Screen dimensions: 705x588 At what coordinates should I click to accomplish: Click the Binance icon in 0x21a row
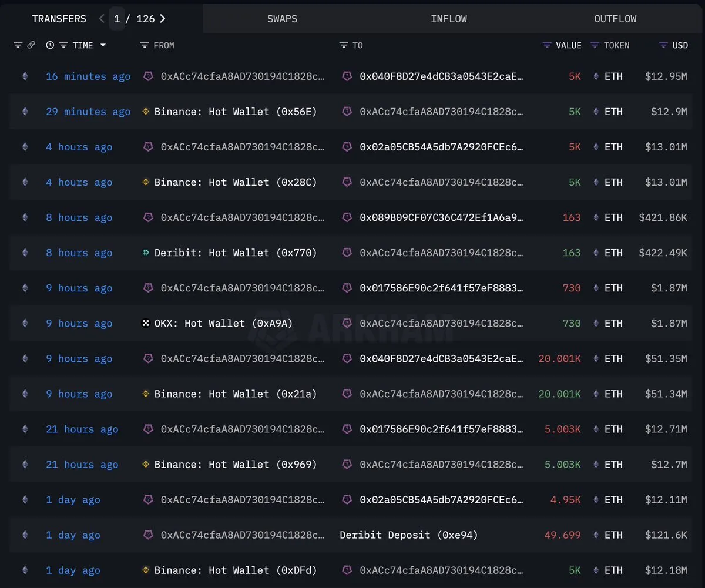point(146,394)
